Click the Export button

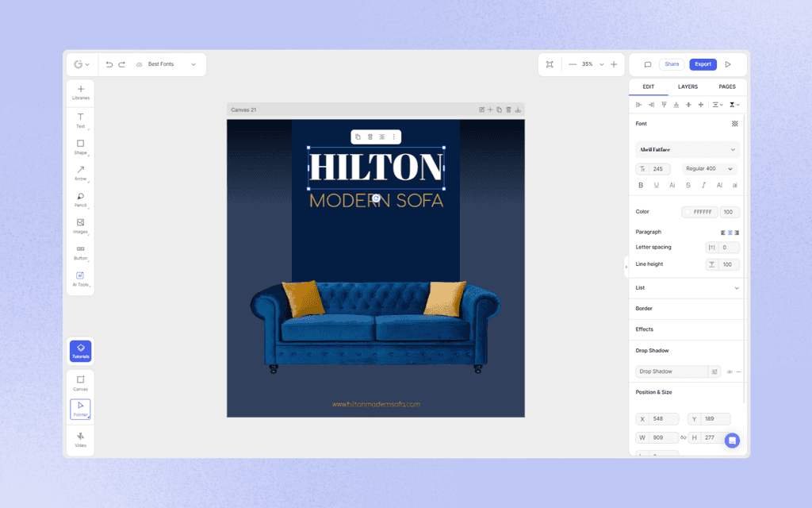703,64
